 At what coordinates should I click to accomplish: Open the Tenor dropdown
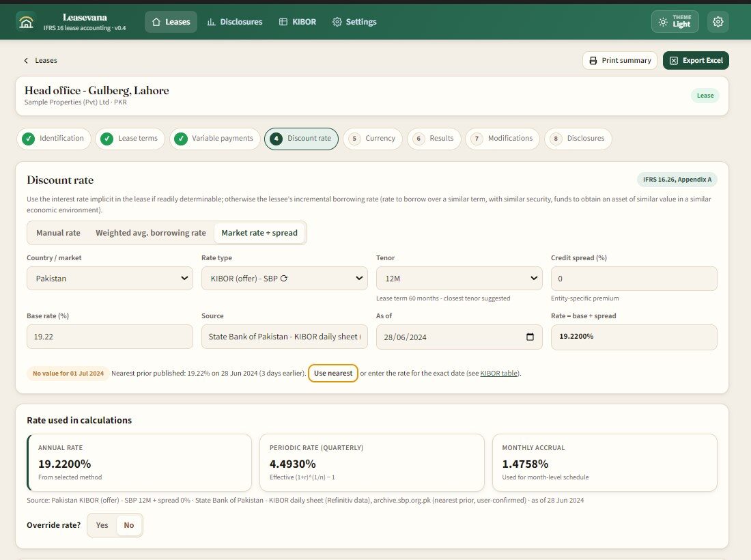(x=459, y=279)
